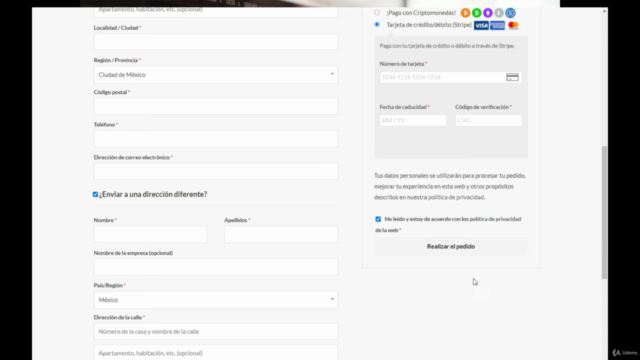Click the card icon in the card number field
This screenshot has width=640, height=360.
tap(512, 77)
